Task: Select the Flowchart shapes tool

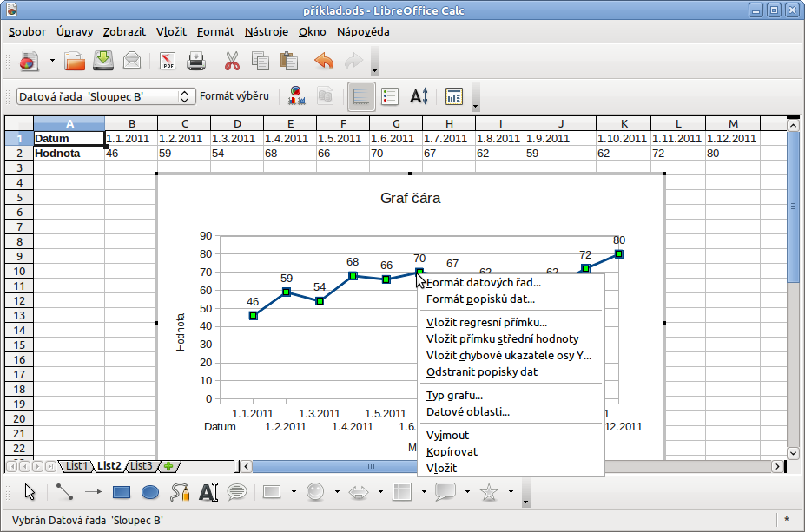Action: pos(402,491)
